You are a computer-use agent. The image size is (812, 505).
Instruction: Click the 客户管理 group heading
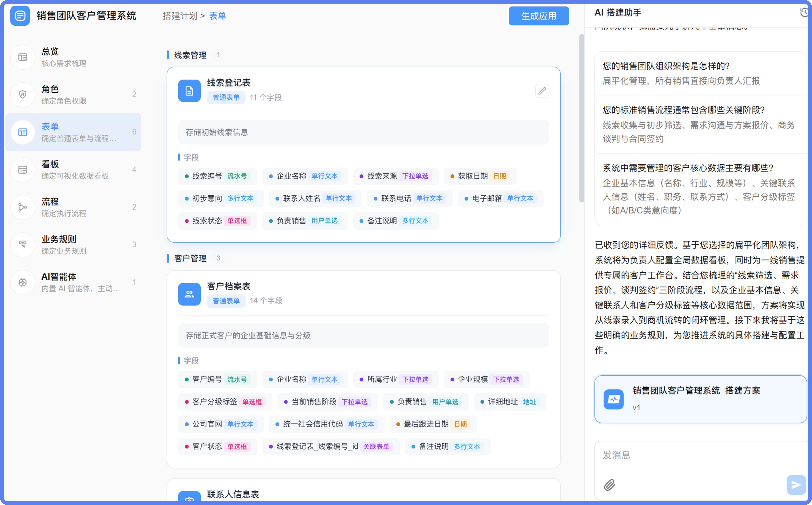tap(190, 258)
